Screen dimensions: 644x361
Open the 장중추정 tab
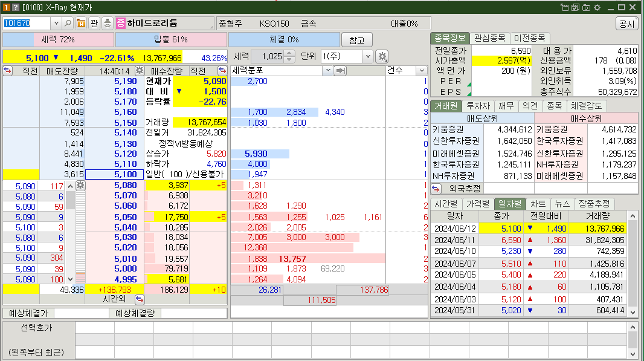[594, 204]
